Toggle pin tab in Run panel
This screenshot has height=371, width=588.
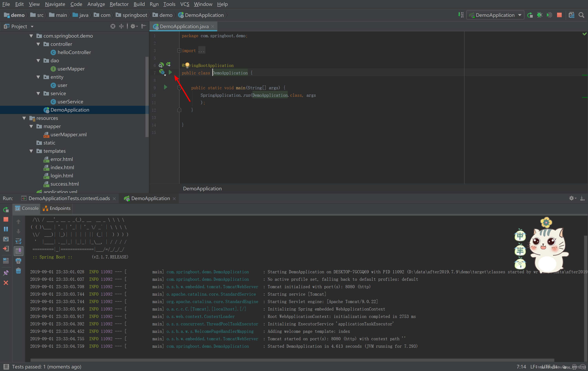(x=6, y=273)
